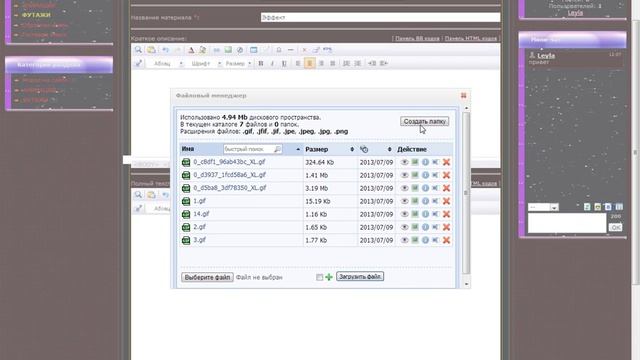640x360 pixels.
Task: Insert image in top editor toolbar
Action: pos(228,50)
